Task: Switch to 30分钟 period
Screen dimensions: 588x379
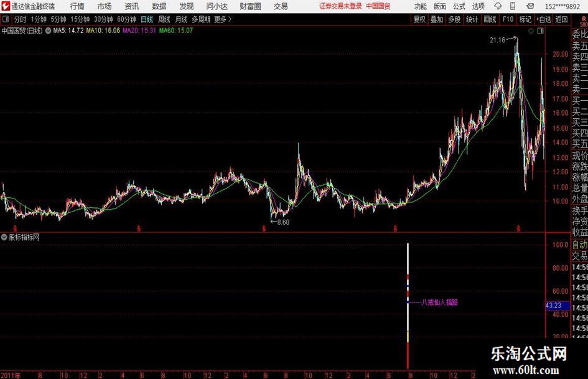Action: [103, 19]
